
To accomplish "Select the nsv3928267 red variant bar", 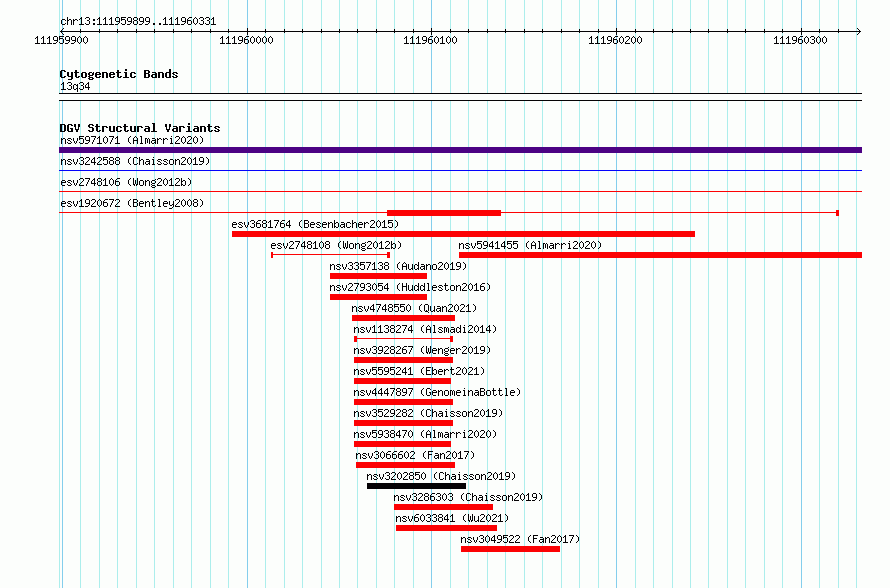I will pos(404,360).
